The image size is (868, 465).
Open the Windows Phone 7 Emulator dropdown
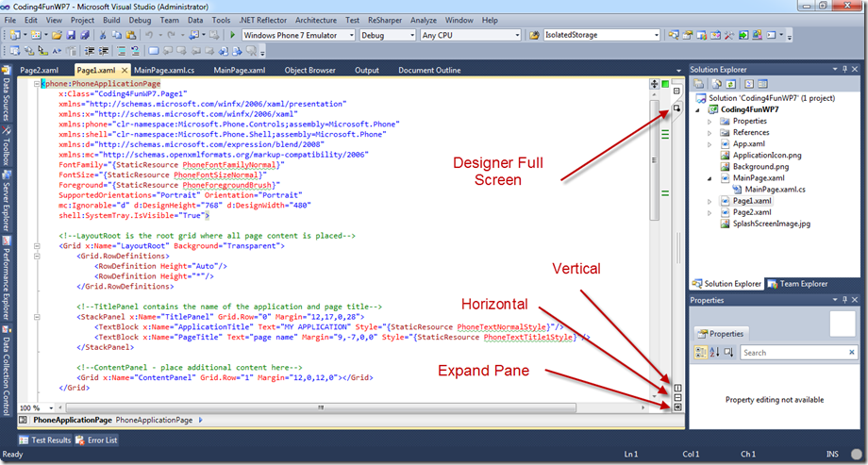(352, 35)
